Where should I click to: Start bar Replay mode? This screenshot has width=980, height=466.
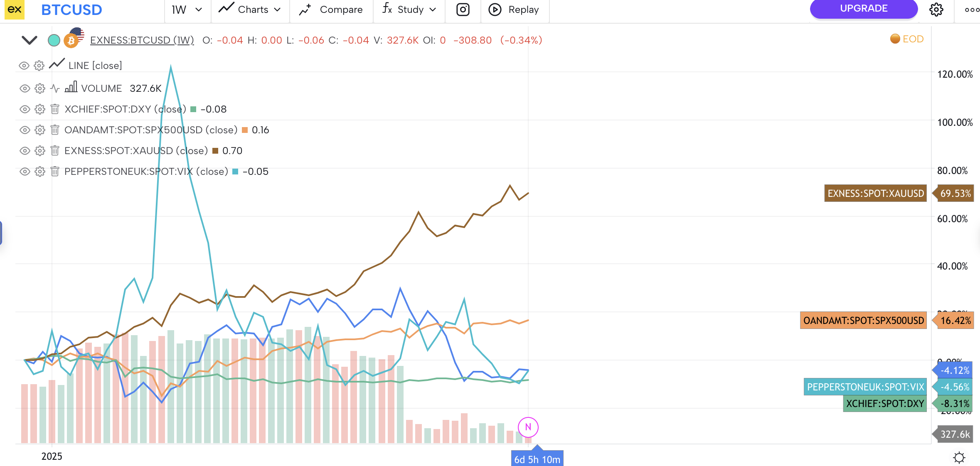pyautogui.click(x=514, y=10)
